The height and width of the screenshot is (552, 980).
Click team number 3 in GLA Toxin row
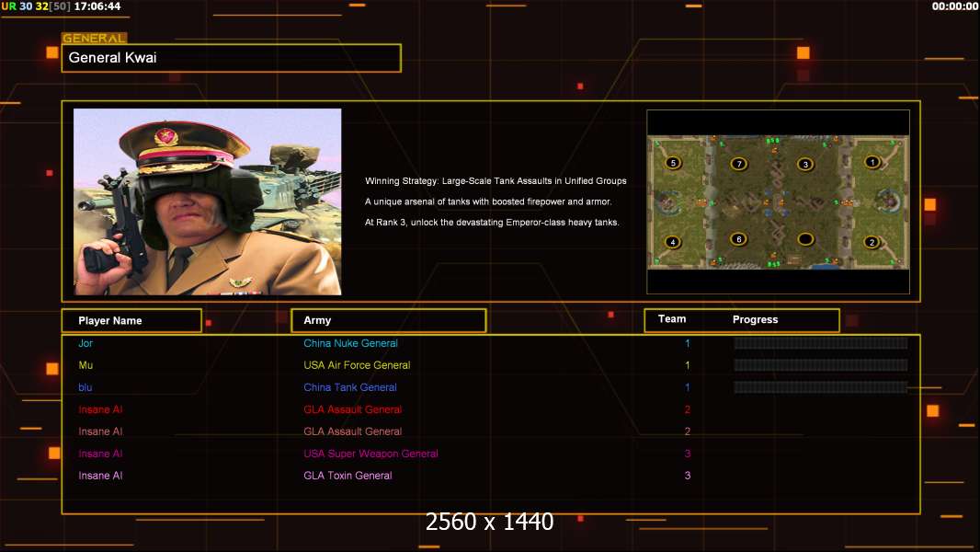pos(688,476)
